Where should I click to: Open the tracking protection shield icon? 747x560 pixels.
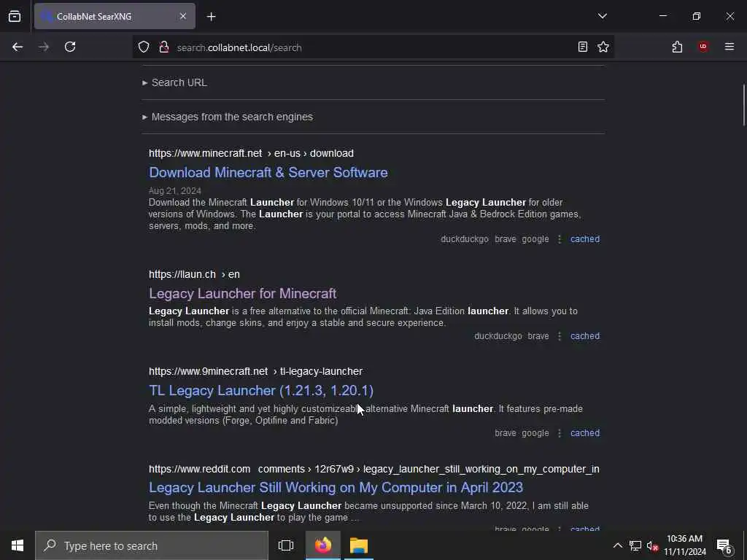(144, 47)
